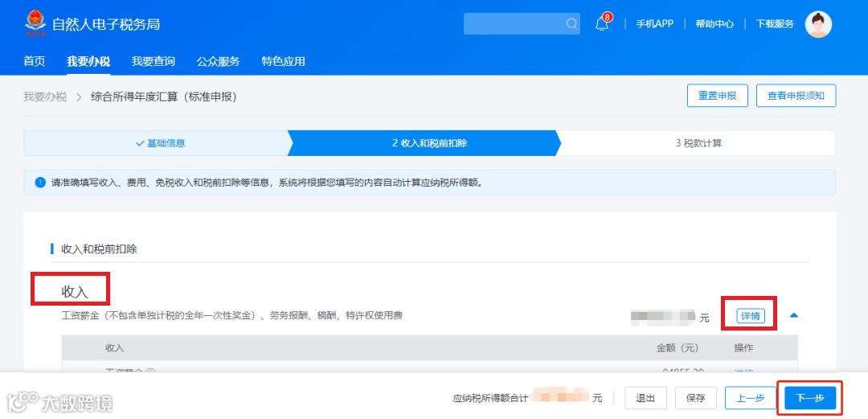Click the 收入和税前扣除 section title
This screenshot has height=419, width=868.
pyautogui.click(x=99, y=249)
